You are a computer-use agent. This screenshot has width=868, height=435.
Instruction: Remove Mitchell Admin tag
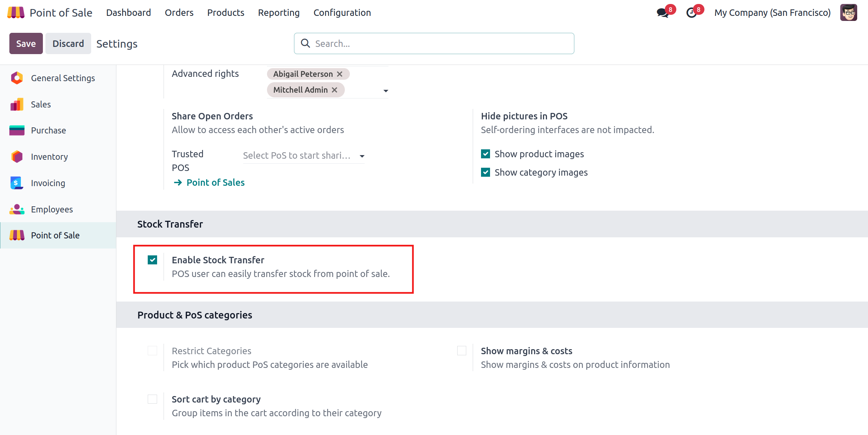(x=335, y=90)
